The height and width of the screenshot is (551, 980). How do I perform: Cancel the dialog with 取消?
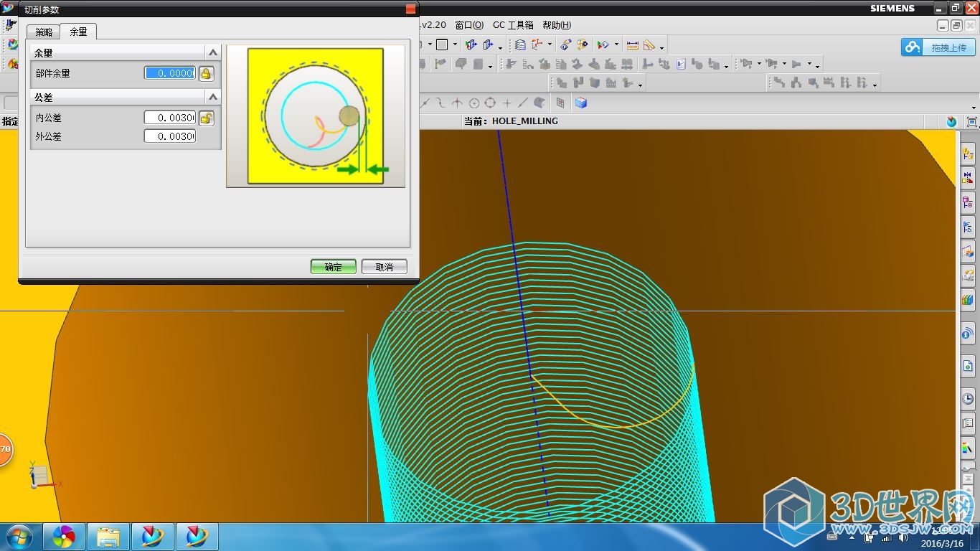click(385, 267)
